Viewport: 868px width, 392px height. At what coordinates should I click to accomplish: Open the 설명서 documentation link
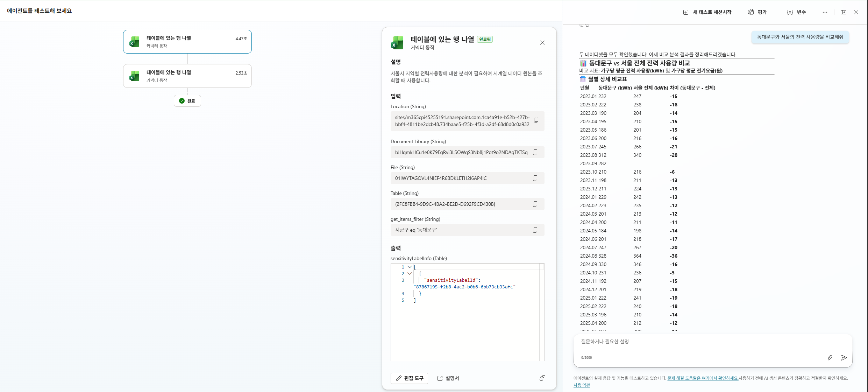(448, 378)
